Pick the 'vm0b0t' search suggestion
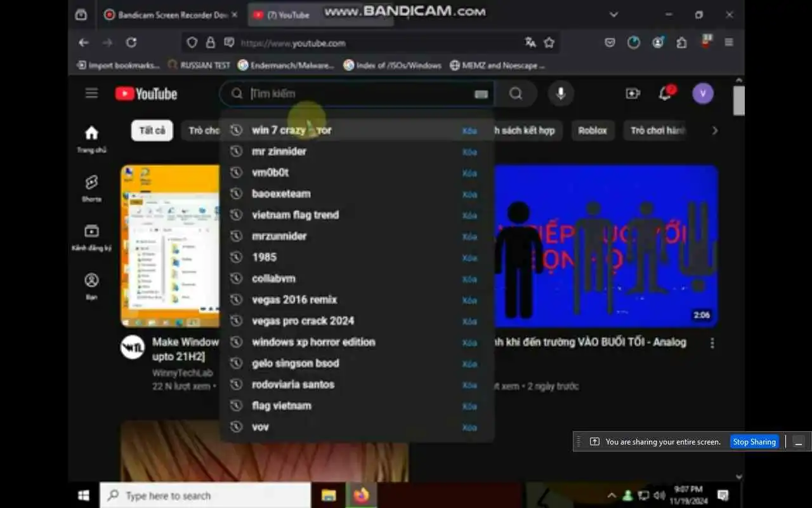 tap(357, 173)
